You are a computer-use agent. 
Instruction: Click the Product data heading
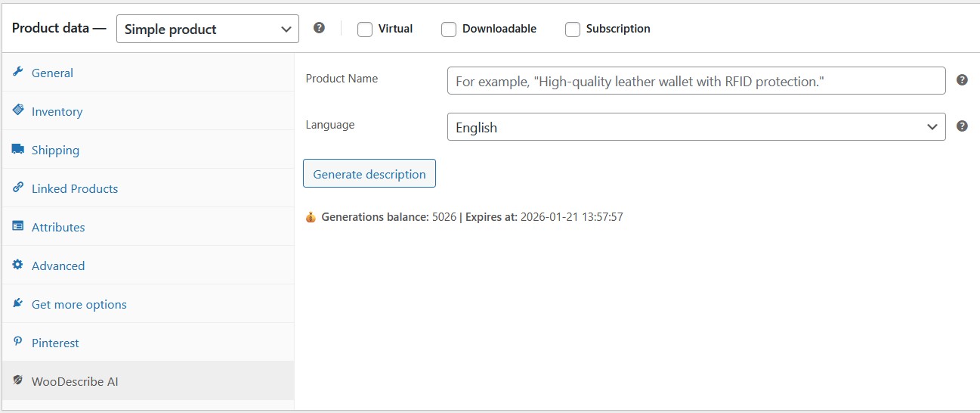[60, 29]
